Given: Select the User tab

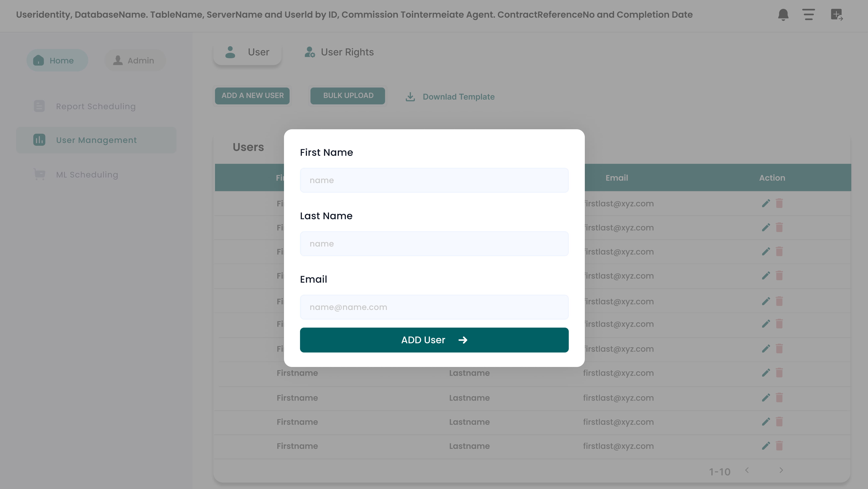Looking at the screenshot, I should click(x=247, y=52).
